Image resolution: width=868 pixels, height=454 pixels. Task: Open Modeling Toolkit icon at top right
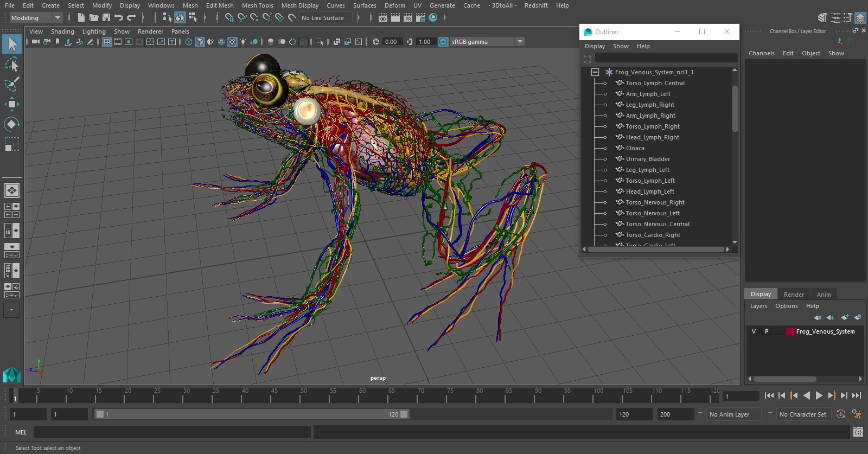pos(823,18)
